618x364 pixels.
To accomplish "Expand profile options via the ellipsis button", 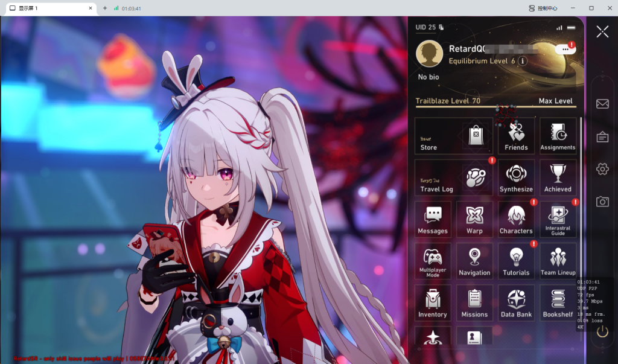I will click(x=565, y=48).
